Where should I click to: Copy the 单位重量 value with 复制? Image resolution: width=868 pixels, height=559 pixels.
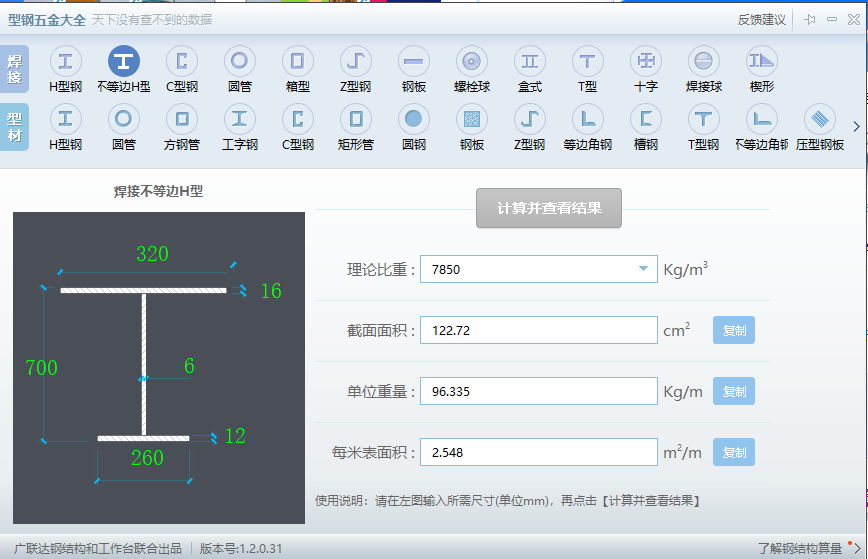tap(733, 391)
